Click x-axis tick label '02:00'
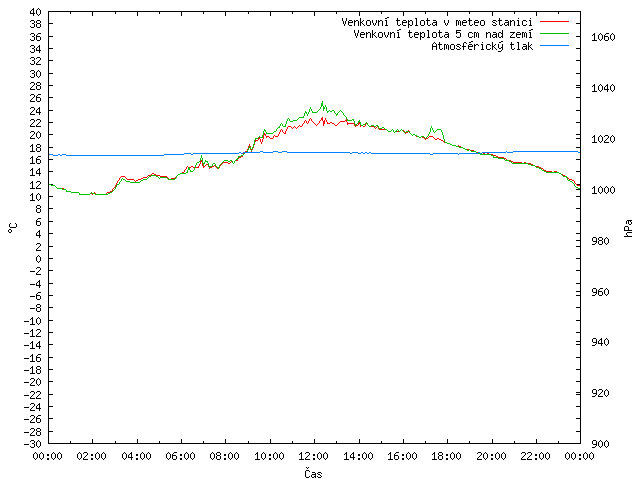Viewport: 640px width, 480px height. (x=92, y=456)
